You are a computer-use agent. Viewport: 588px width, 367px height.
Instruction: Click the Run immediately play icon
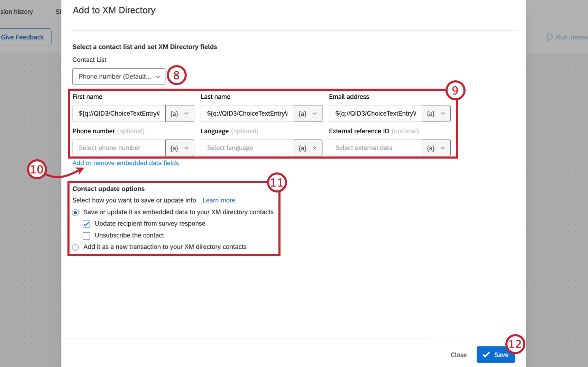pos(550,37)
